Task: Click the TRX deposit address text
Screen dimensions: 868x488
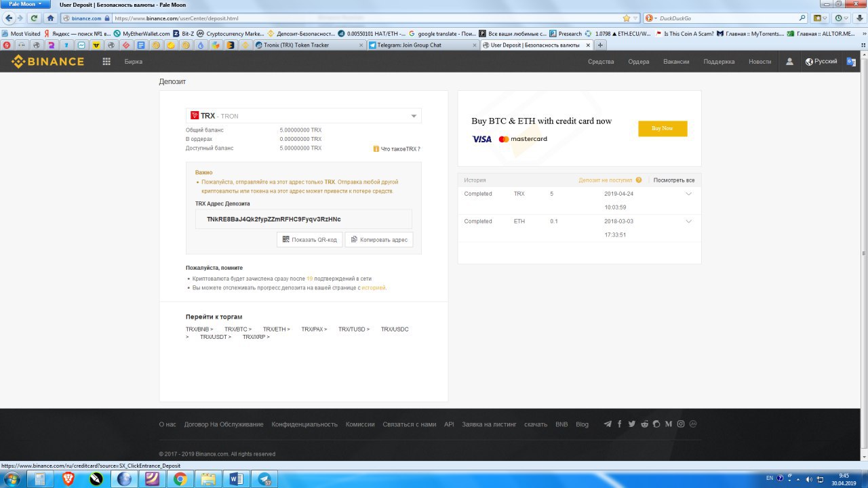Action: point(274,219)
